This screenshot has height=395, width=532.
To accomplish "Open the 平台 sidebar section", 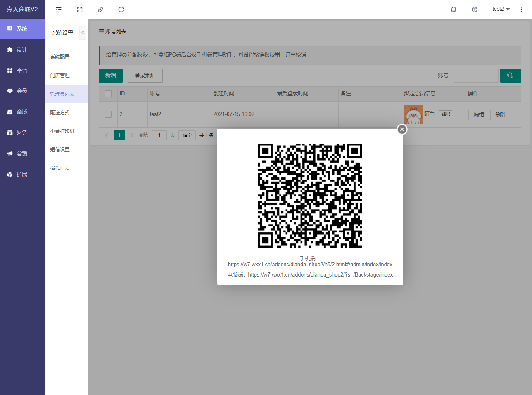I will (22, 70).
